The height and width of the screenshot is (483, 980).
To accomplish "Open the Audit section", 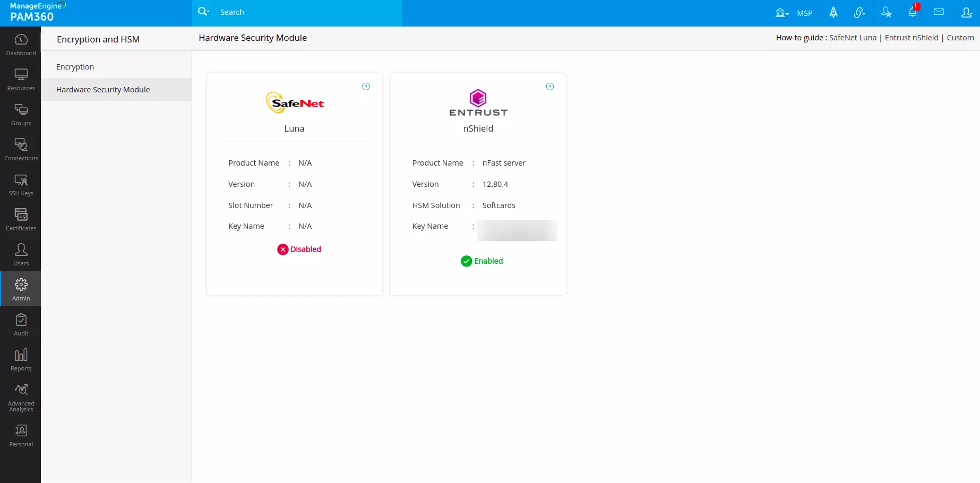I will pyautogui.click(x=21, y=325).
